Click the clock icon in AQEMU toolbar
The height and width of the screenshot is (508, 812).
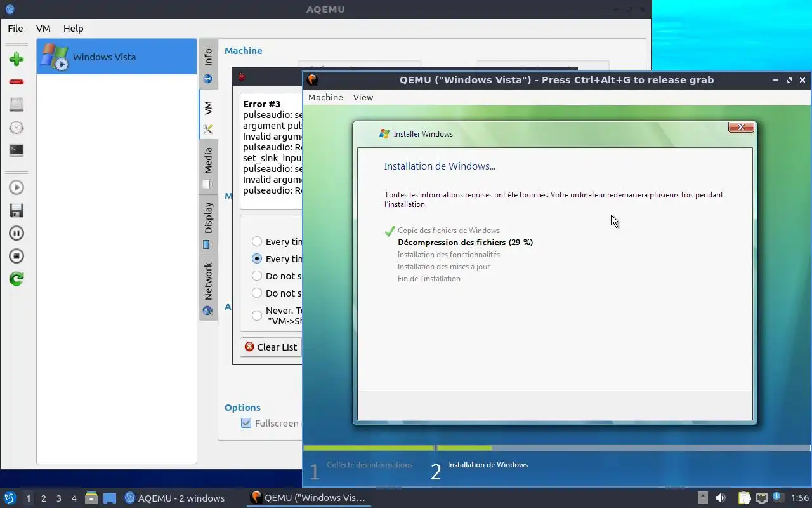click(16, 128)
